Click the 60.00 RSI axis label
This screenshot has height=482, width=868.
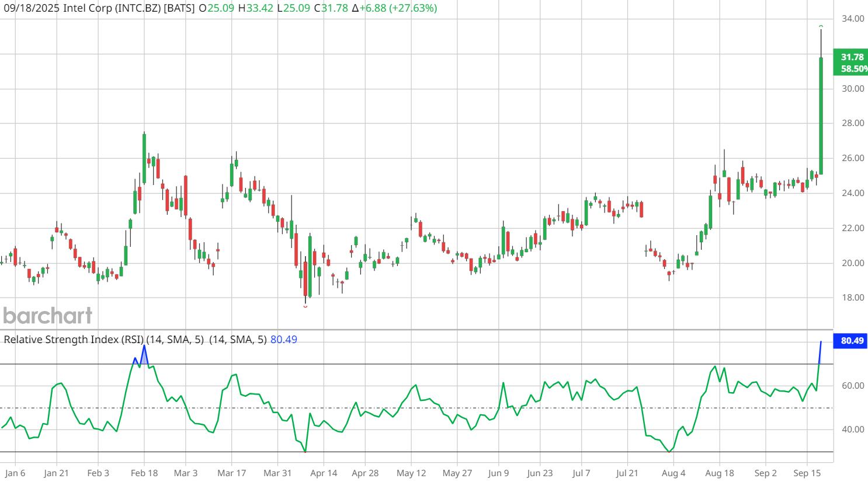[853, 386]
